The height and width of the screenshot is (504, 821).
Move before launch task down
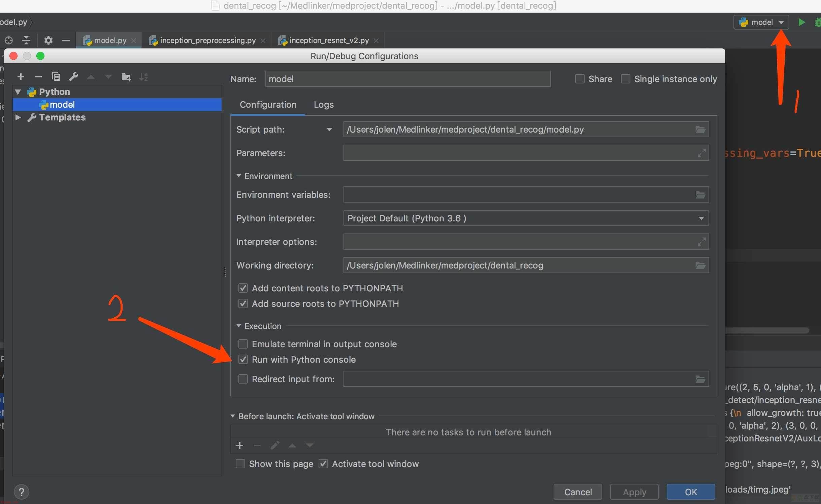click(310, 446)
